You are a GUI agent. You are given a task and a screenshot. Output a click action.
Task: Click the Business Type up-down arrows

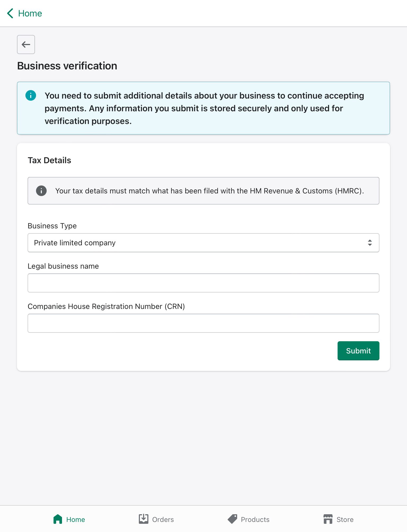(x=370, y=243)
